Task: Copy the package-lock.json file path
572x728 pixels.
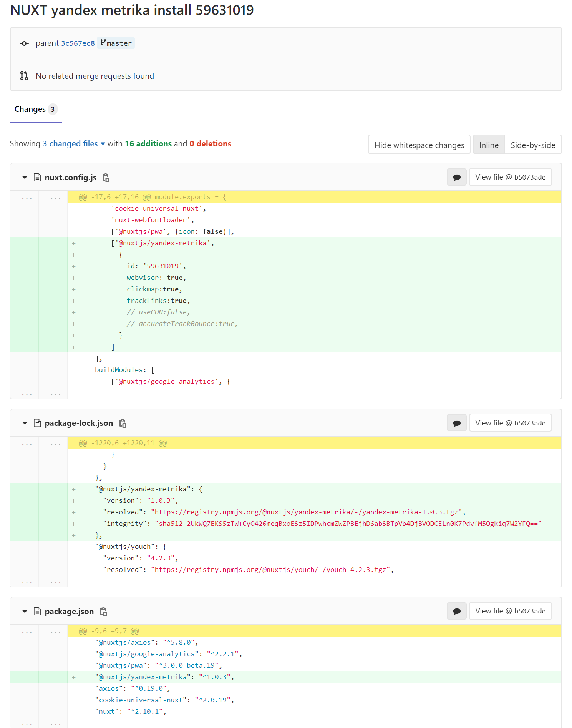Action: pos(123,423)
